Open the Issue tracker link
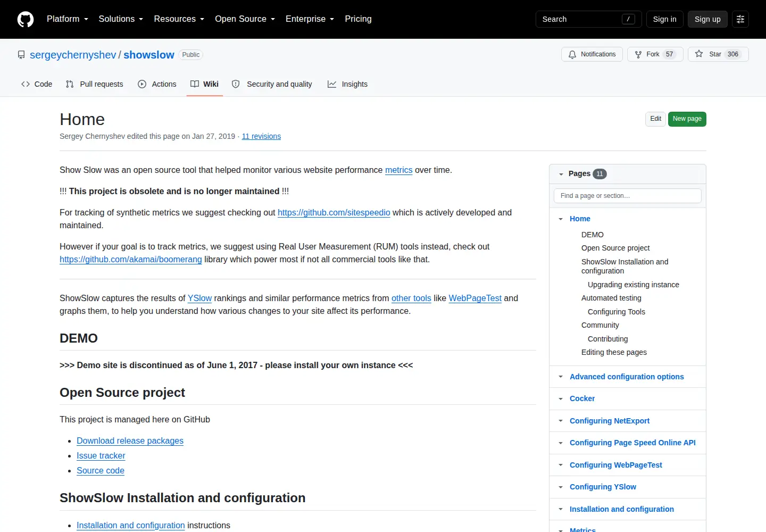 point(101,456)
